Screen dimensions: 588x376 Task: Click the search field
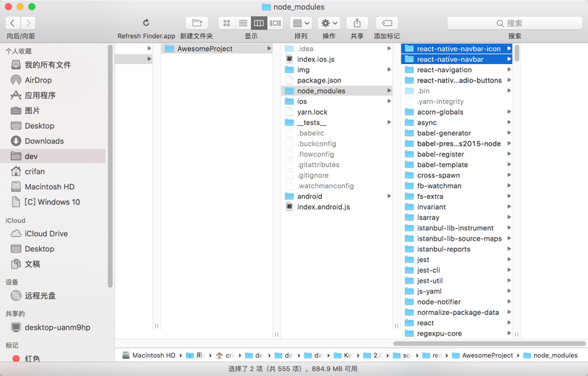(514, 24)
